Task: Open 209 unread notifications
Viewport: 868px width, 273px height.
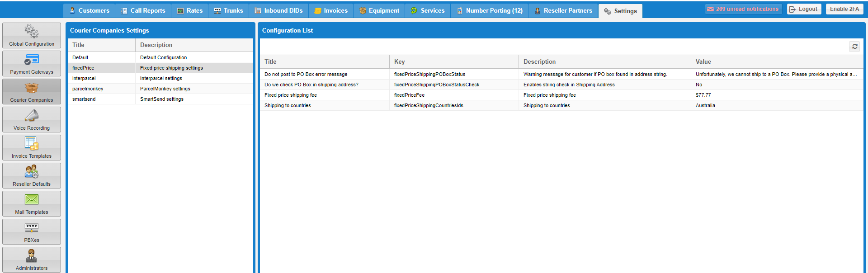Action: coord(743,9)
